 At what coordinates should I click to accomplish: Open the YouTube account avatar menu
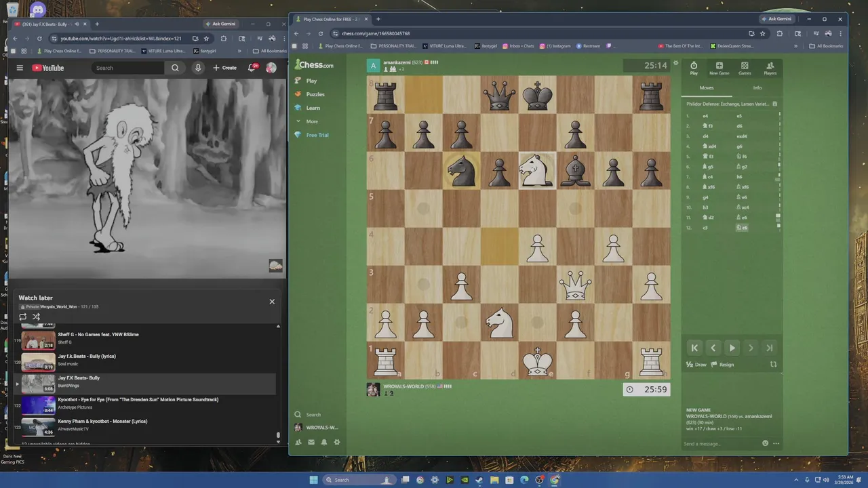coord(271,68)
